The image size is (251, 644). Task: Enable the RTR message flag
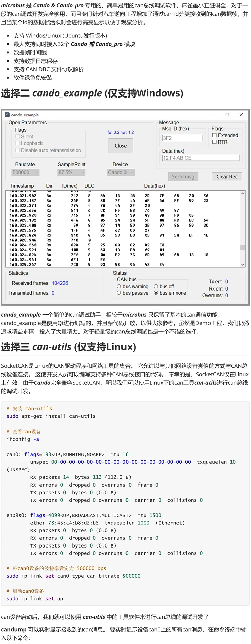coord(214,142)
